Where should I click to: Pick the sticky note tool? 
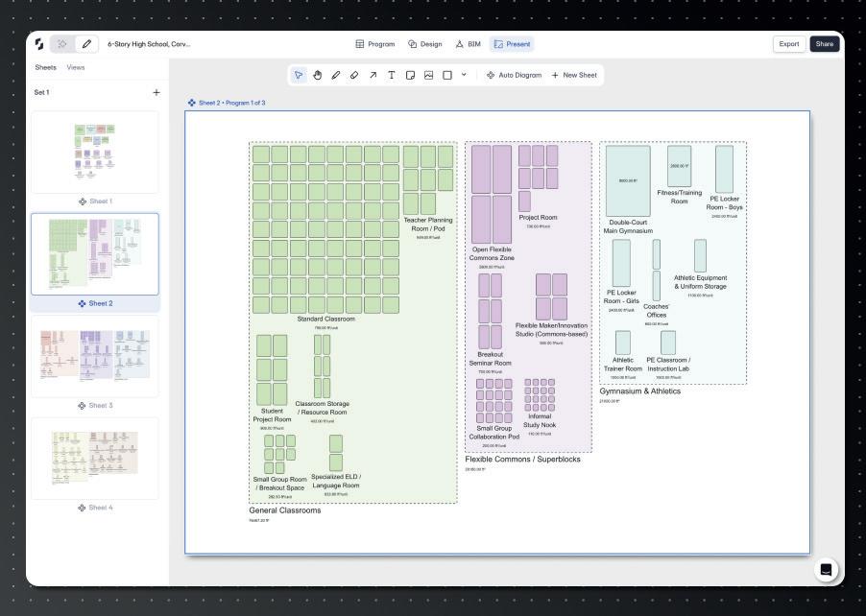410,75
